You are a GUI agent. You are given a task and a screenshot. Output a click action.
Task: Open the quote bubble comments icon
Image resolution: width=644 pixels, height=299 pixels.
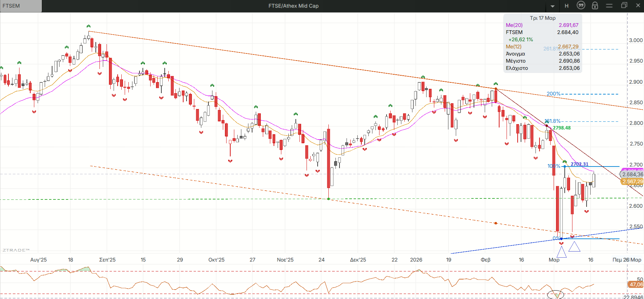pyautogui.click(x=581, y=5)
